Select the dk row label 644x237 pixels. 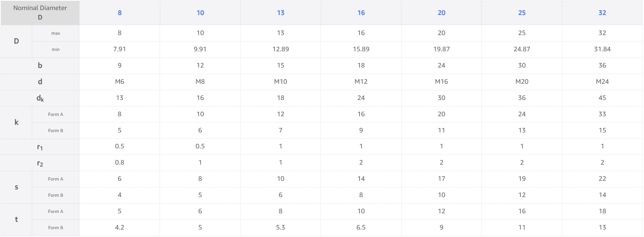click(x=40, y=98)
